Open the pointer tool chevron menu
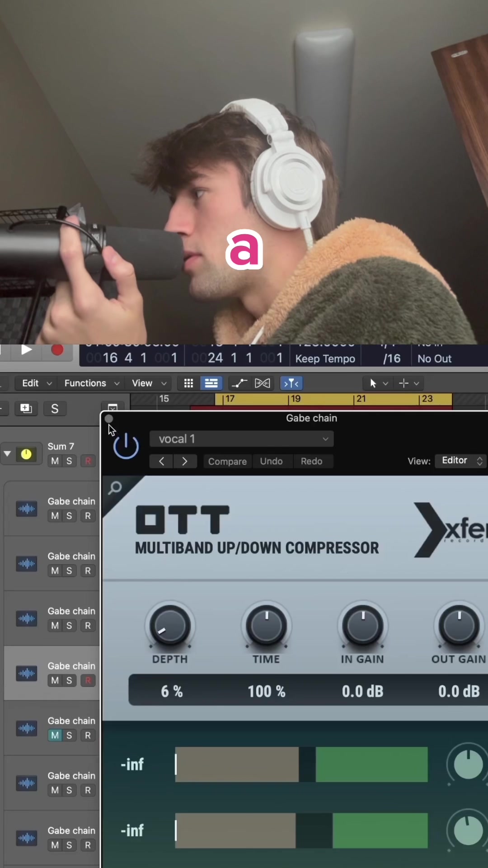The image size is (488, 868). (385, 383)
